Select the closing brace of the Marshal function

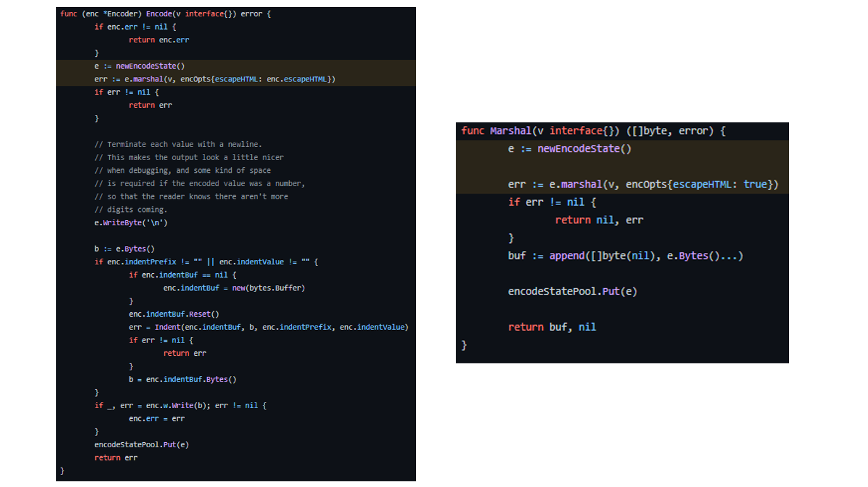463,345
